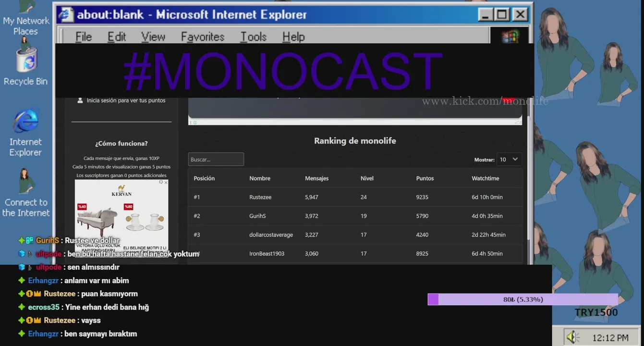The width and height of the screenshot is (644, 346).
Task: Click the 5790 points cell
Action: point(422,216)
